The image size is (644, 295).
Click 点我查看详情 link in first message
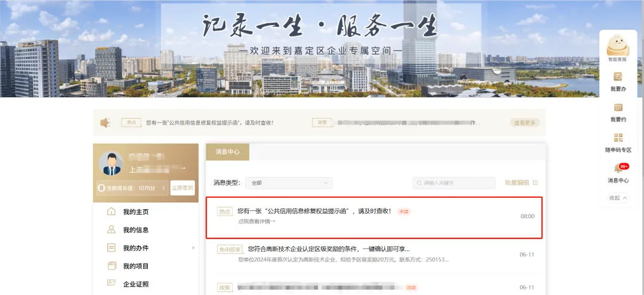tap(257, 222)
